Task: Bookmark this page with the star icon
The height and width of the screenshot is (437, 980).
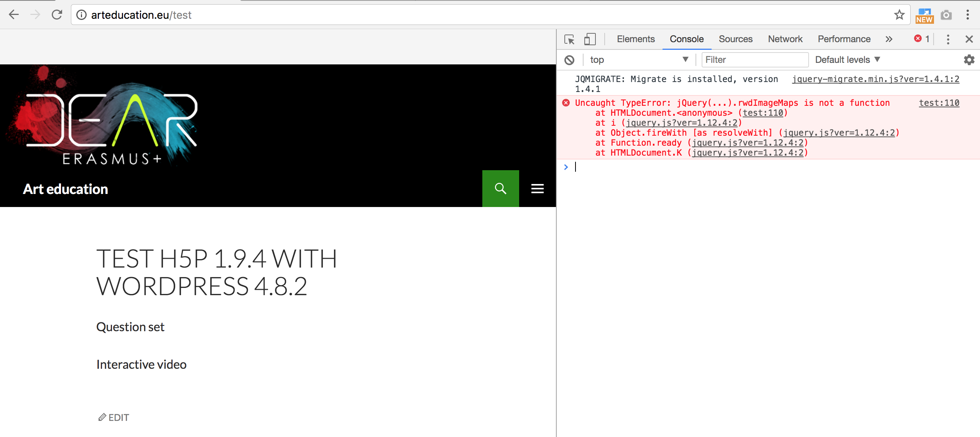Action: tap(899, 15)
